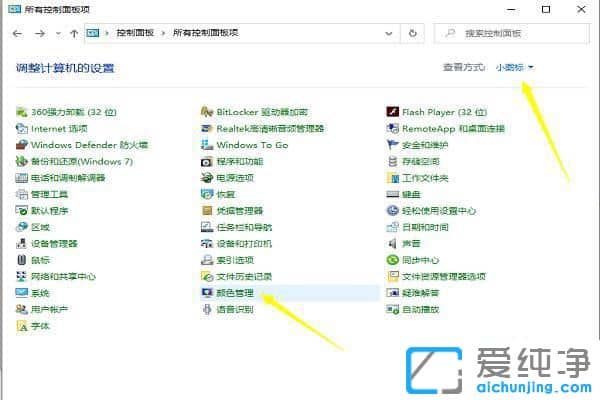Image resolution: width=600 pixels, height=400 pixels.
Task: Open the 鼠标 (Mouse) icon
Action: click(x=22, y=260)
